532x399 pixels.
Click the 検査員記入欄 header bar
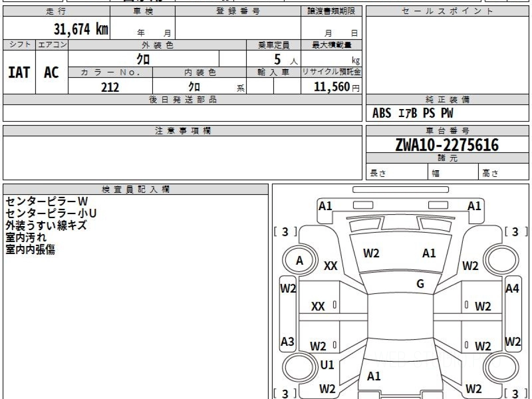(x=136, y=189)
